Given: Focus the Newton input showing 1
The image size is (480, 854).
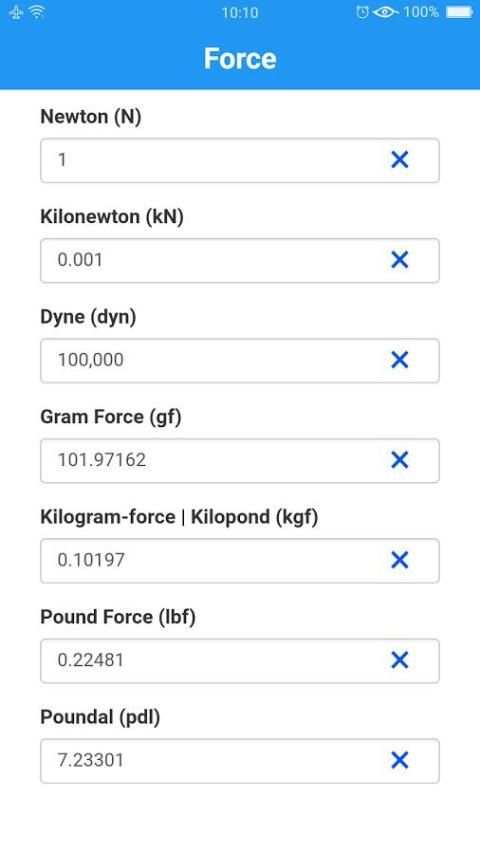Looking at the screenshot, I should (240, 160).
